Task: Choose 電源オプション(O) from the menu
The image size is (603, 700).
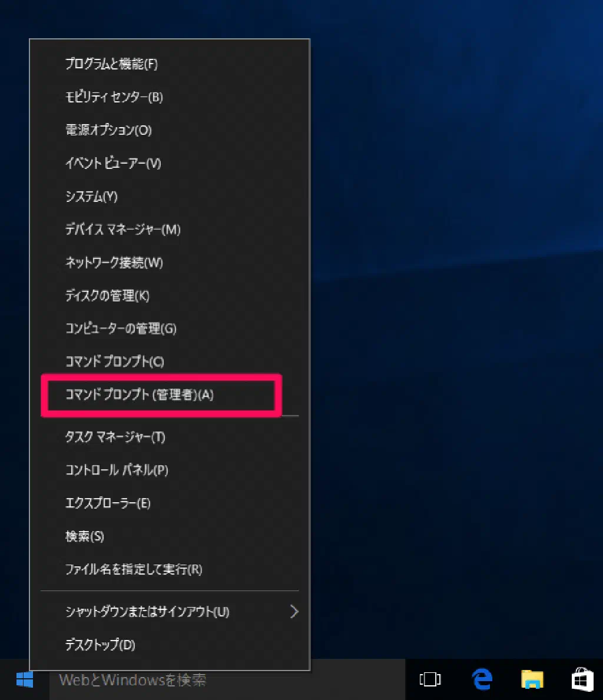Action: click(x=108, y=130)
